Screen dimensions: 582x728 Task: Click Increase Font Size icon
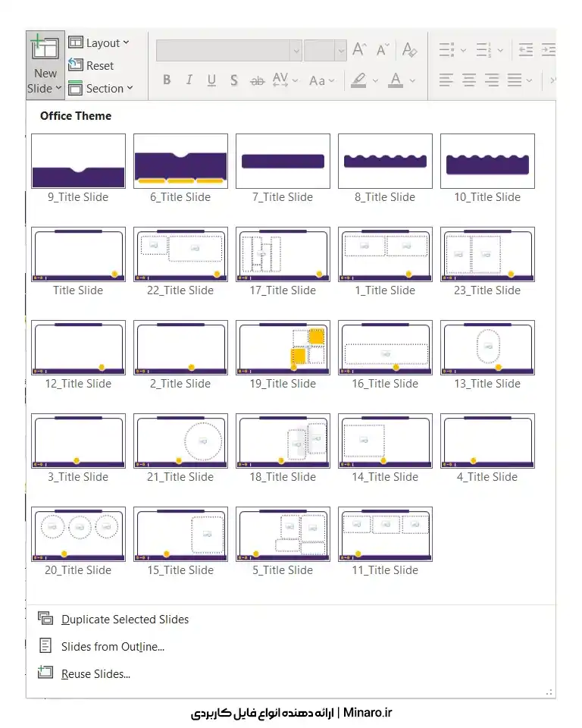(x=359, y=50)
